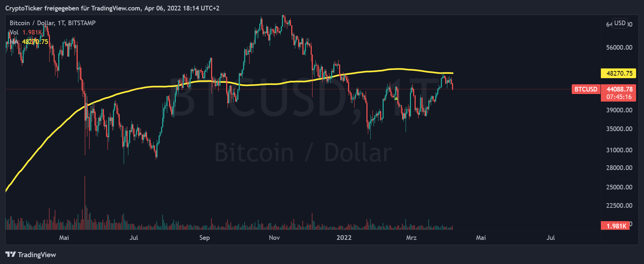The height and width of the screenshot is (264, 644).
Task: Open the USD currency selector
Action: click(620, 23)
